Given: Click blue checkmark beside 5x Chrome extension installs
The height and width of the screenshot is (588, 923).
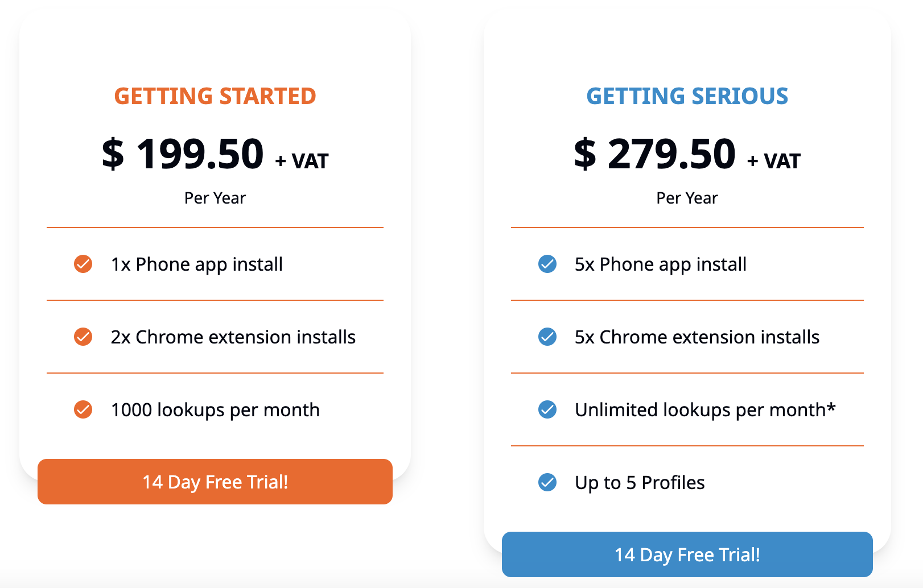Looking at the screenshot, I should (547, 337).
